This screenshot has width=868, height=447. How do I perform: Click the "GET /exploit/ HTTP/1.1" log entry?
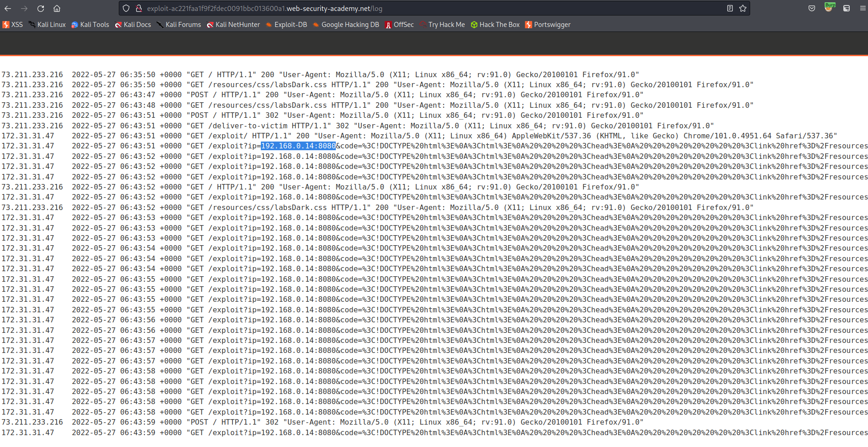pos(419,136)
